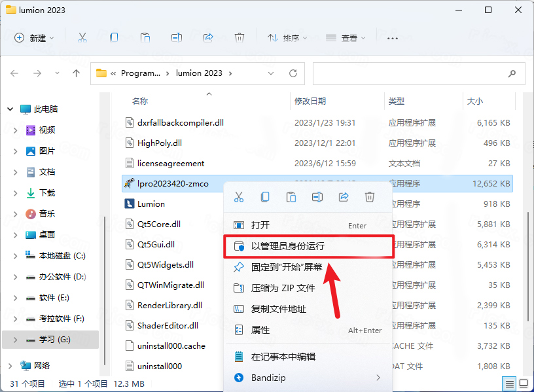Click the file list vertical scrollbar

528,266
